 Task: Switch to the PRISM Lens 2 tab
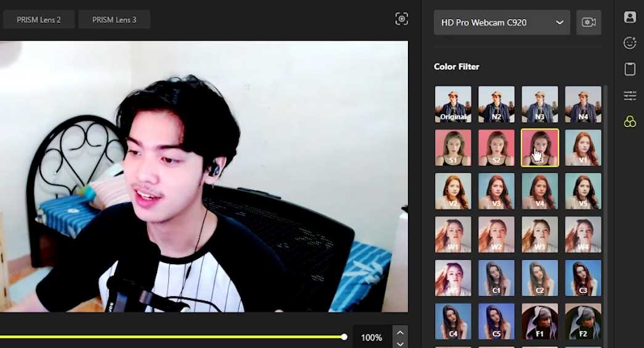39,20
